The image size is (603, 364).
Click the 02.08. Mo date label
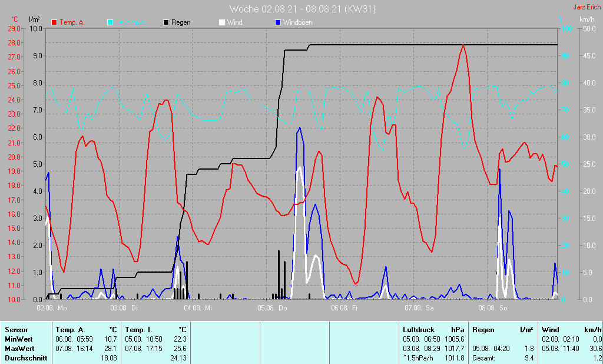tap(52, 307)
